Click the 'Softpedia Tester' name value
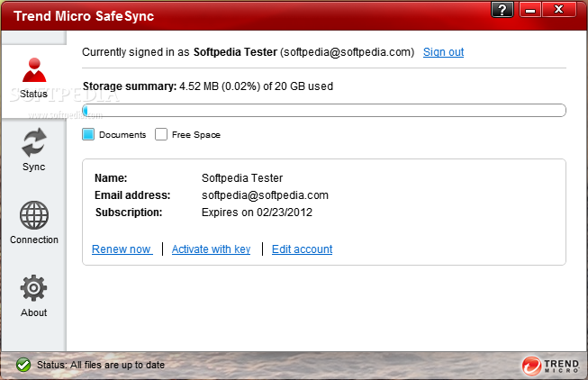 click(x=242, y=177)
